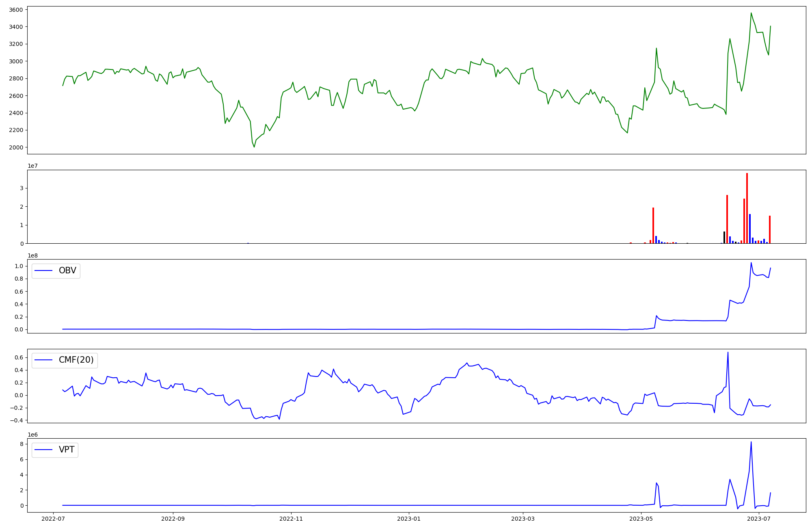Click the 0.6 tick on CMF axis
812x528 pixels.
[19, 357]
